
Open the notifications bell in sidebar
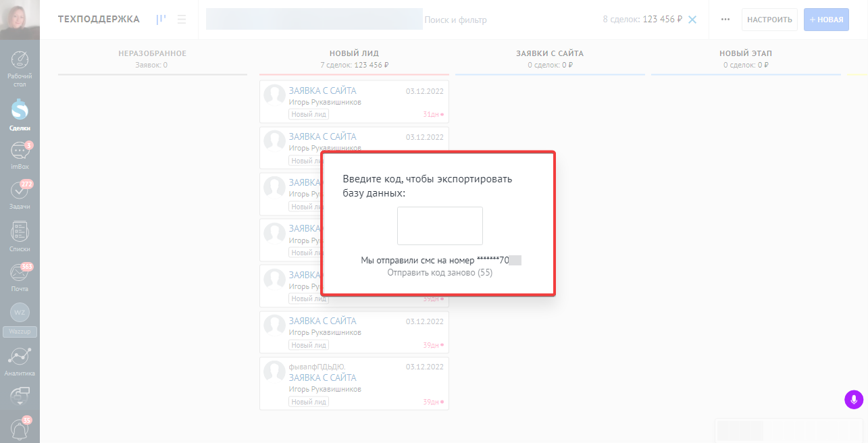pos(20,429)
